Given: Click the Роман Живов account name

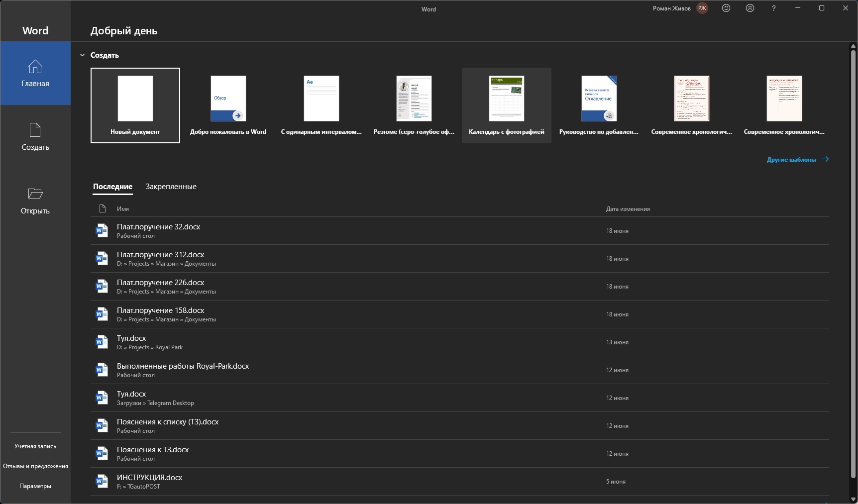Looking at the screenshot, I should point(671,8).
